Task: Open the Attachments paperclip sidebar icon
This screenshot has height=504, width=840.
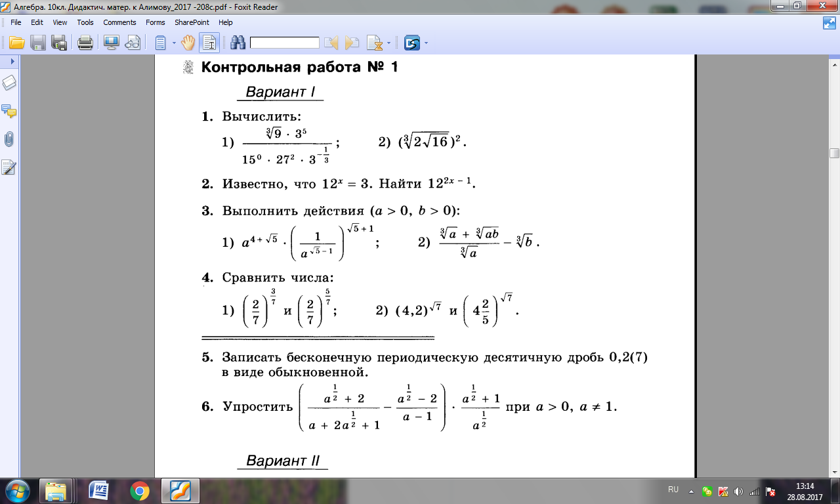Action: click(x=9, y=139)
